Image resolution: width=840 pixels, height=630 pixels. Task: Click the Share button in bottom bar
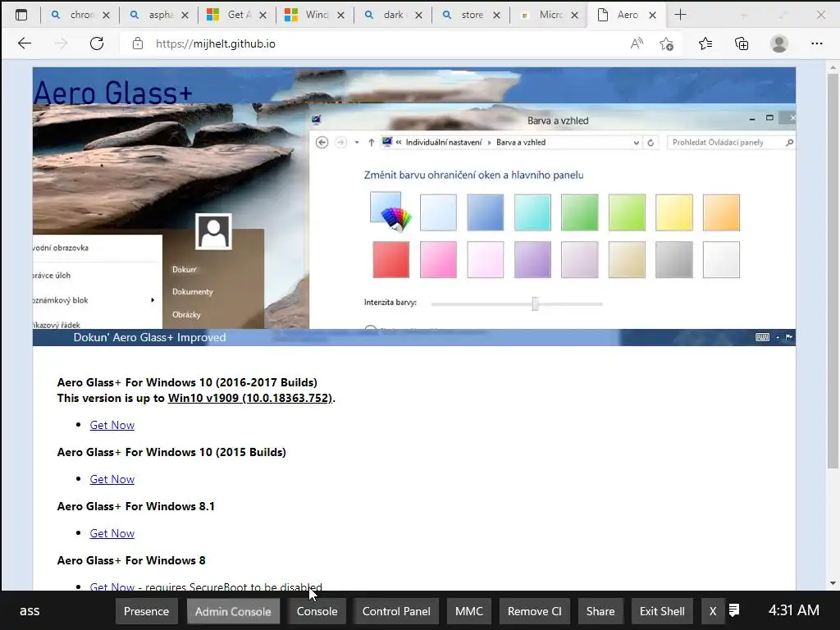600,611
